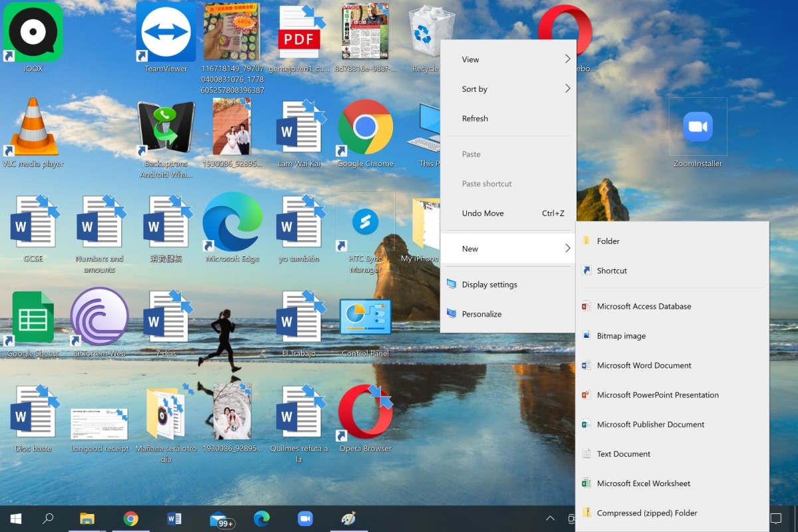This screenshot has width=798, height=532.
Task: Expand the View submenu
Action: (508, 59)
